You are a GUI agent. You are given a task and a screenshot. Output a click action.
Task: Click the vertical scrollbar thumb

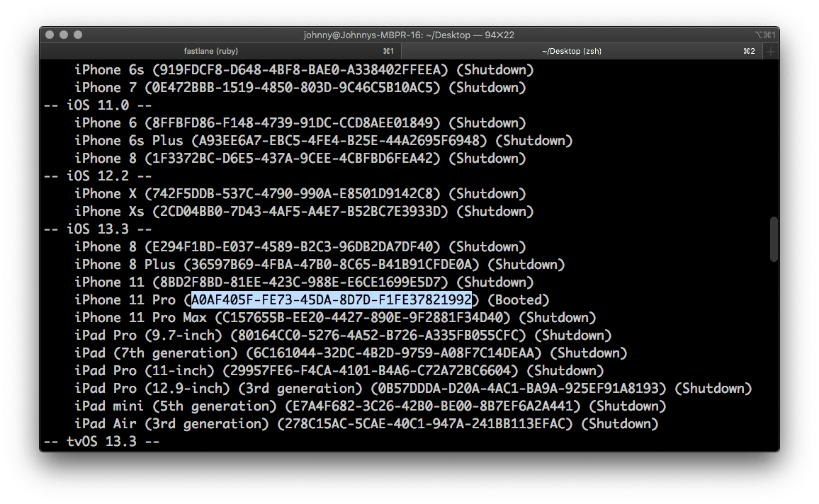(x=774, y=239)
